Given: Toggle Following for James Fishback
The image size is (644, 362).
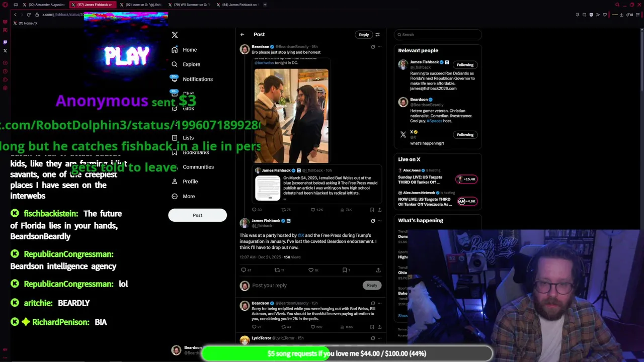Looking at the screenshot, I should point(465,65).
